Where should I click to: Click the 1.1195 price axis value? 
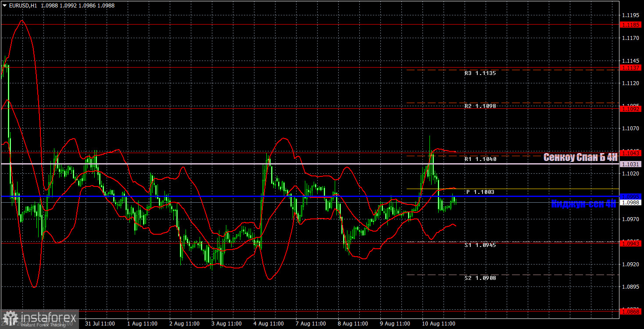coord(630,15)
